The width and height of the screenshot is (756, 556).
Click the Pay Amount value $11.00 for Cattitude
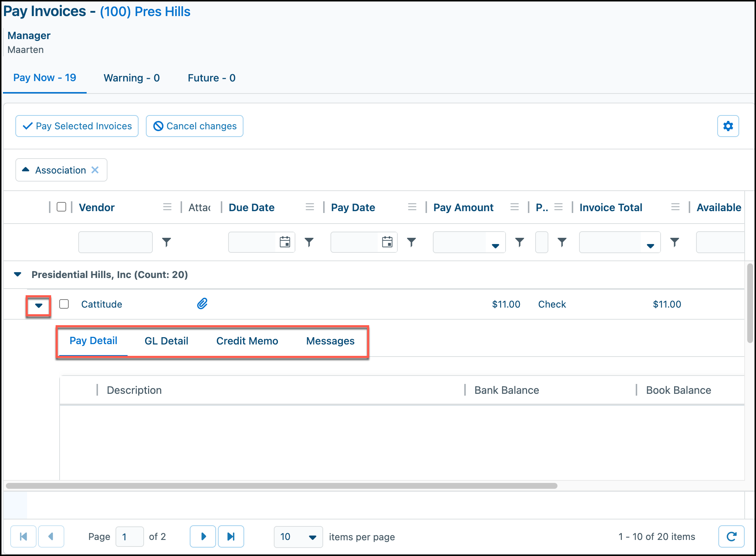[x=506, y=304]
